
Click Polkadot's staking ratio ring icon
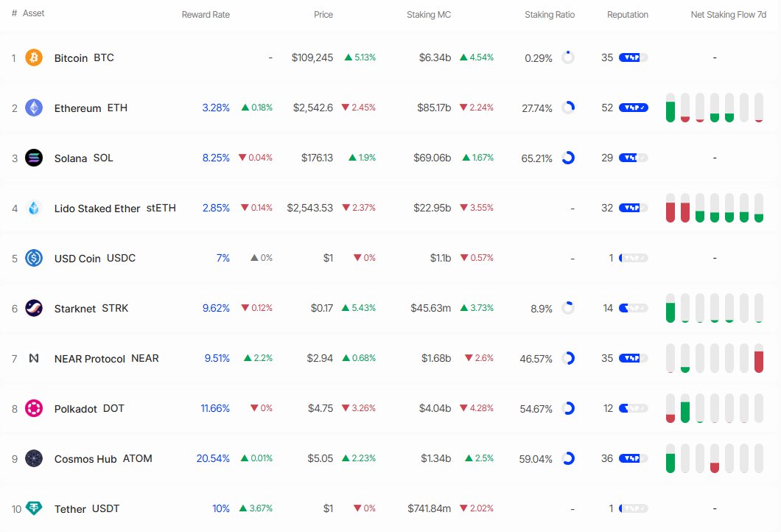pyautogui.click(x=568, y=408)
